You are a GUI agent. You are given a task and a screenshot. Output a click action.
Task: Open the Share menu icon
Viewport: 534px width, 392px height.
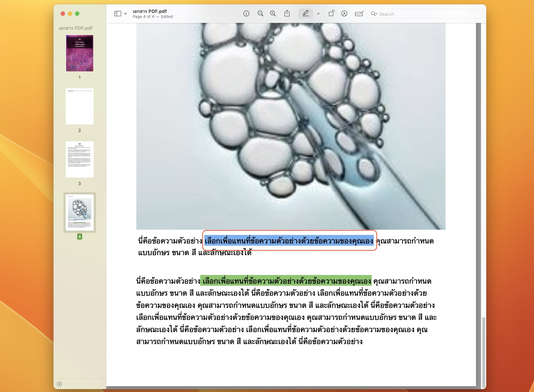click(287, 14)
